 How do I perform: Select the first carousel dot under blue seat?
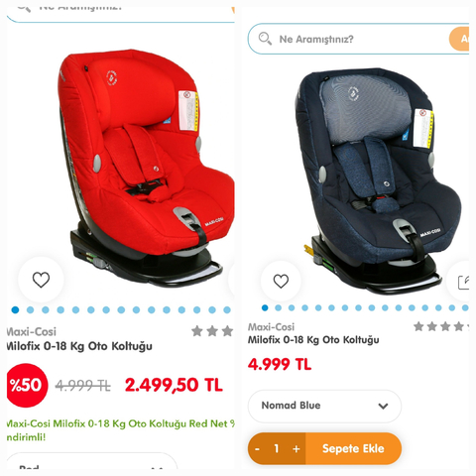pyautogui.click(x=265, y=307)
